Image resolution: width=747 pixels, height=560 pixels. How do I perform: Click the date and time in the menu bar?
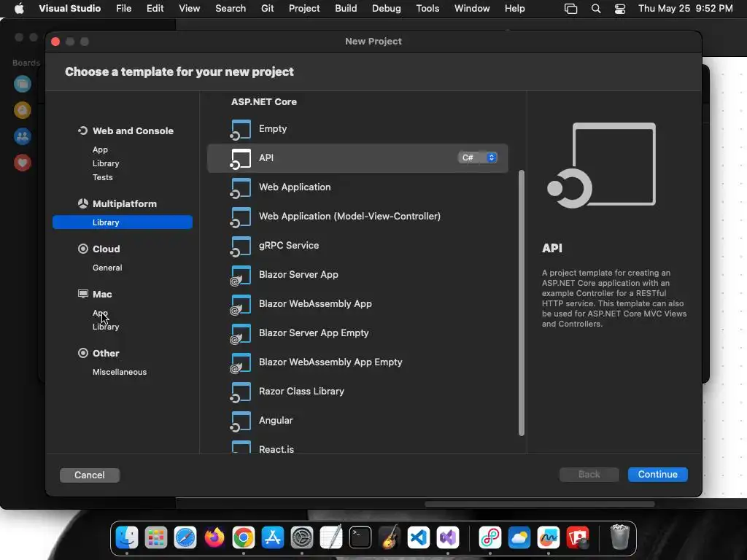[686, 9]
